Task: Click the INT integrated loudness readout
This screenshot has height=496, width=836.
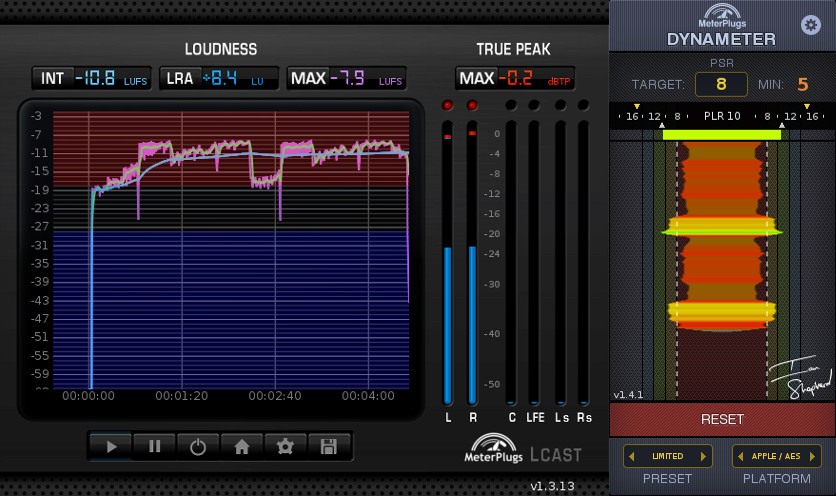Action: (x=92, y=78)
